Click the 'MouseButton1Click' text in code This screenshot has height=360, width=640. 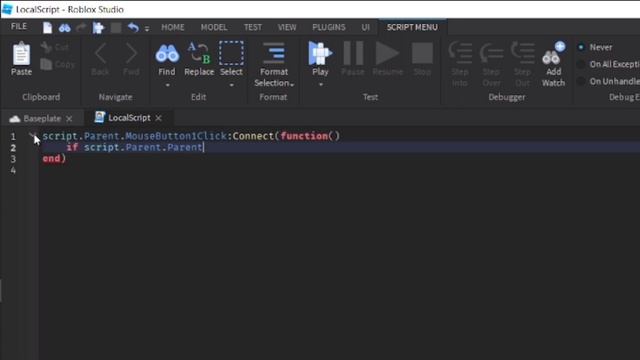(x=176, y=136)
